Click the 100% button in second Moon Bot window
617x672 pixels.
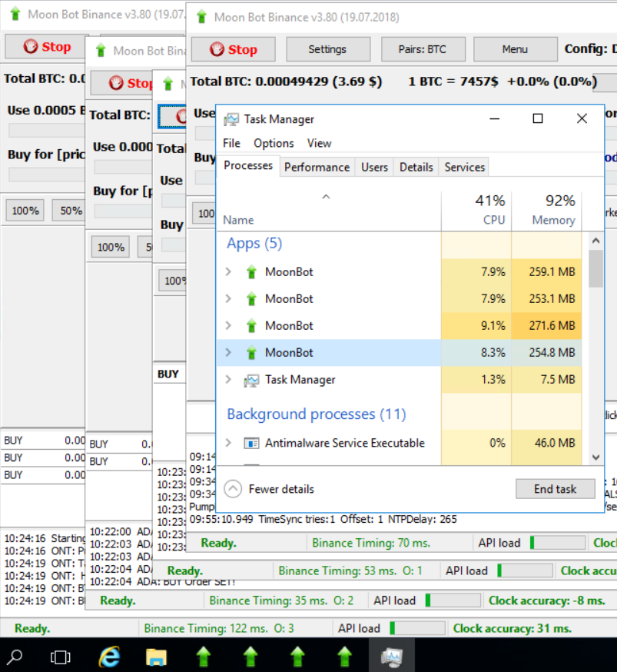click(x=111, y=247)
